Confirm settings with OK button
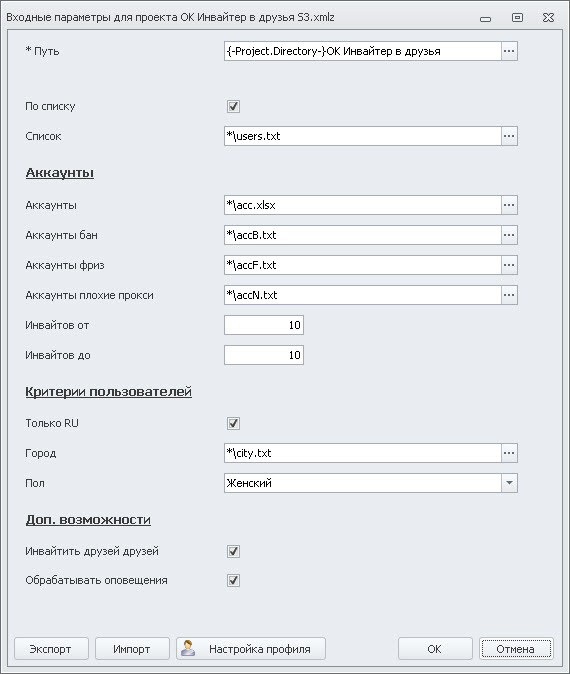This screenshot has height=674, width=570. [435, 649]
